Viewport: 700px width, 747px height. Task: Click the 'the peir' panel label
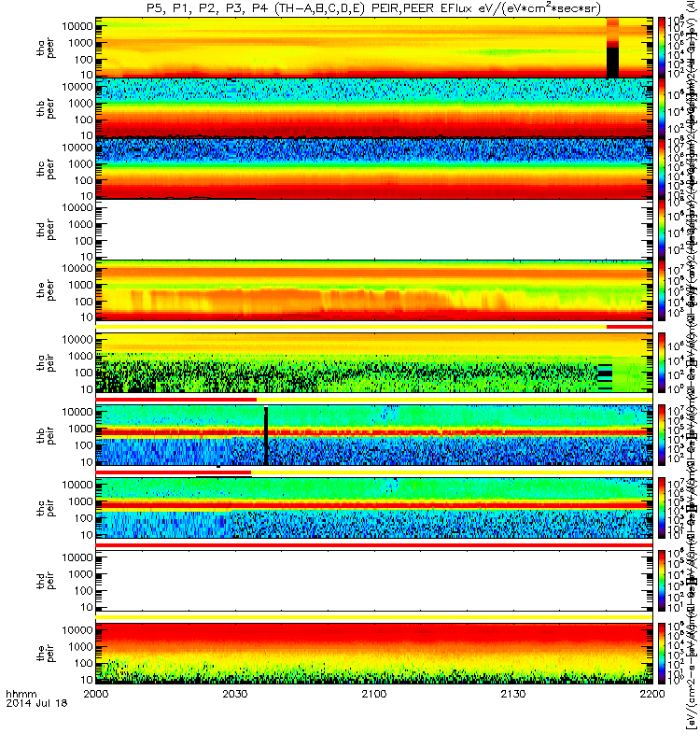point(45,654)
